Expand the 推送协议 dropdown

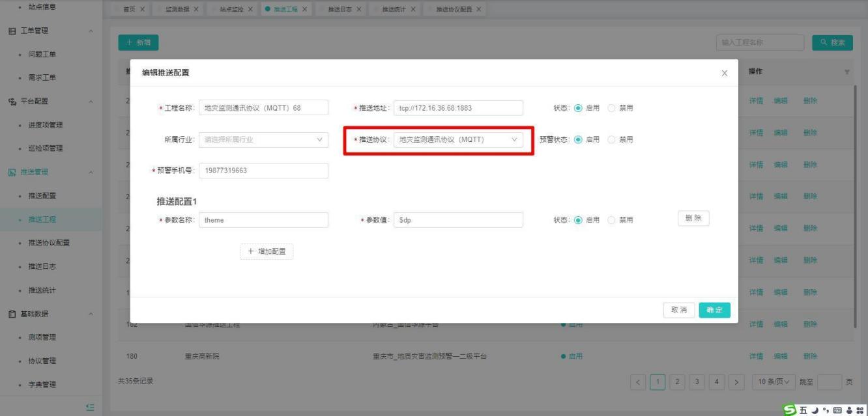(x=458, y=139)
